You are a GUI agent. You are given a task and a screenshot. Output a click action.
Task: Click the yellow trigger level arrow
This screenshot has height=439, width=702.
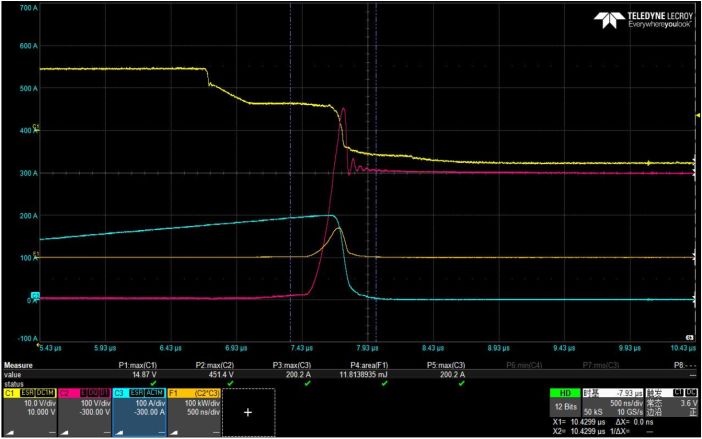tap(698, 115)
